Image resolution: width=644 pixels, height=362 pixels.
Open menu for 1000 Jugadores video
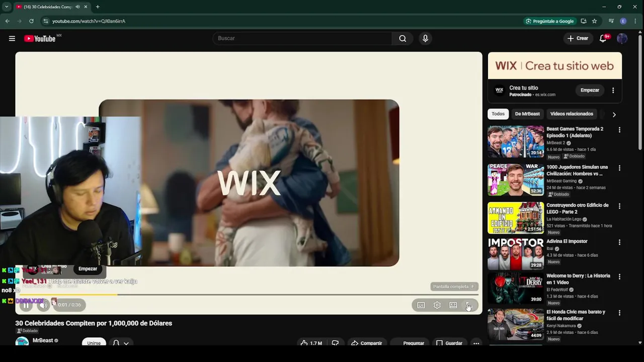pyautogui.click(x=619, y=168)
